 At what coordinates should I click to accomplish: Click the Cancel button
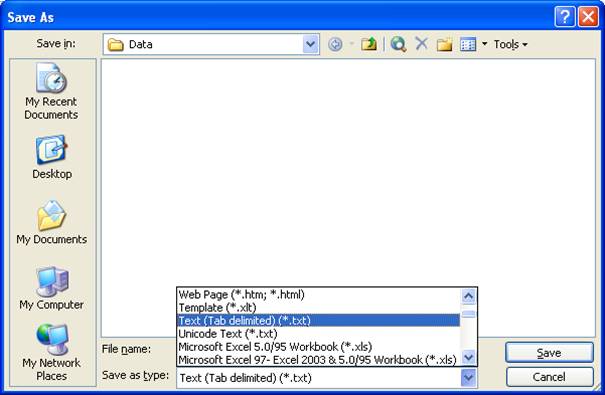(x=549, y=377)
